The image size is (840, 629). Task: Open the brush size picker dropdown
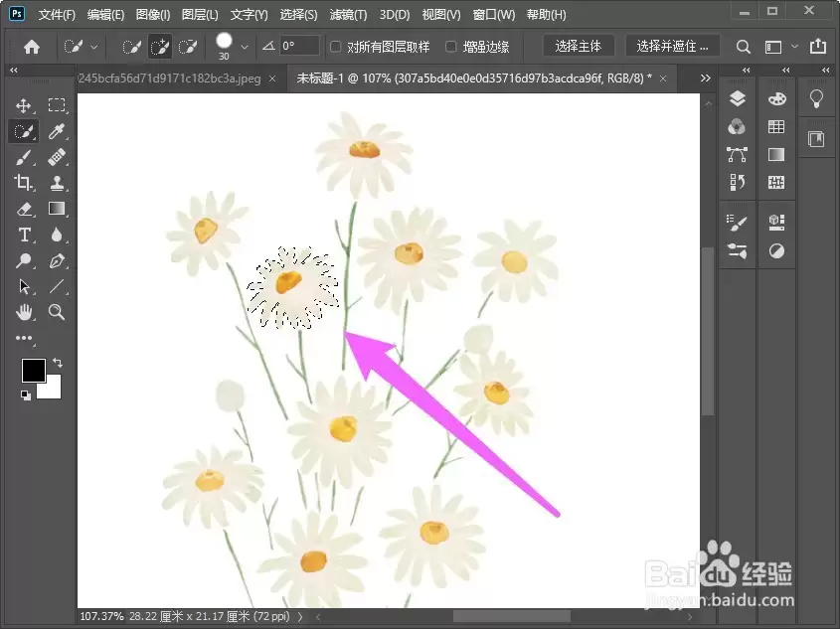(245, 47)
